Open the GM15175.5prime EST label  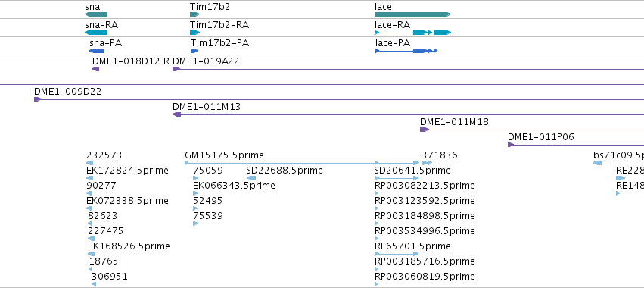224,155
